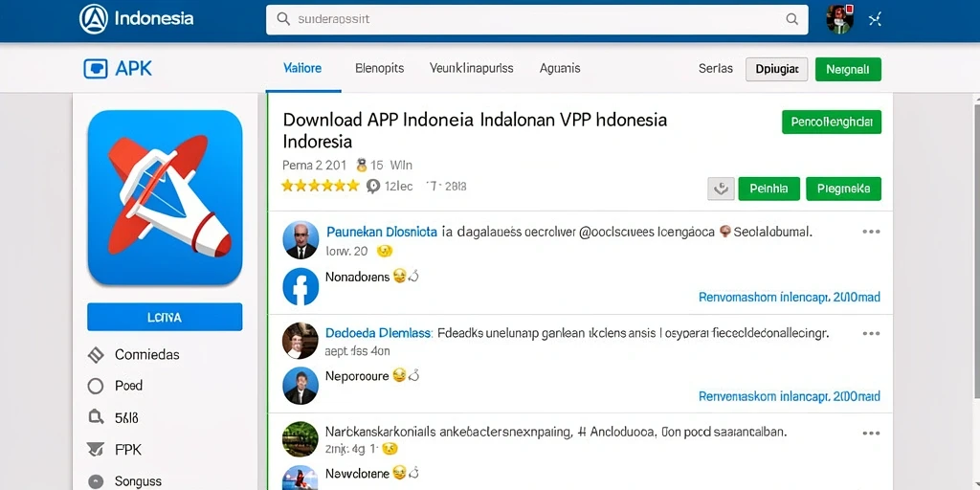
Task: Click the Conniedas sidebar icon
Action: [95, 355]
